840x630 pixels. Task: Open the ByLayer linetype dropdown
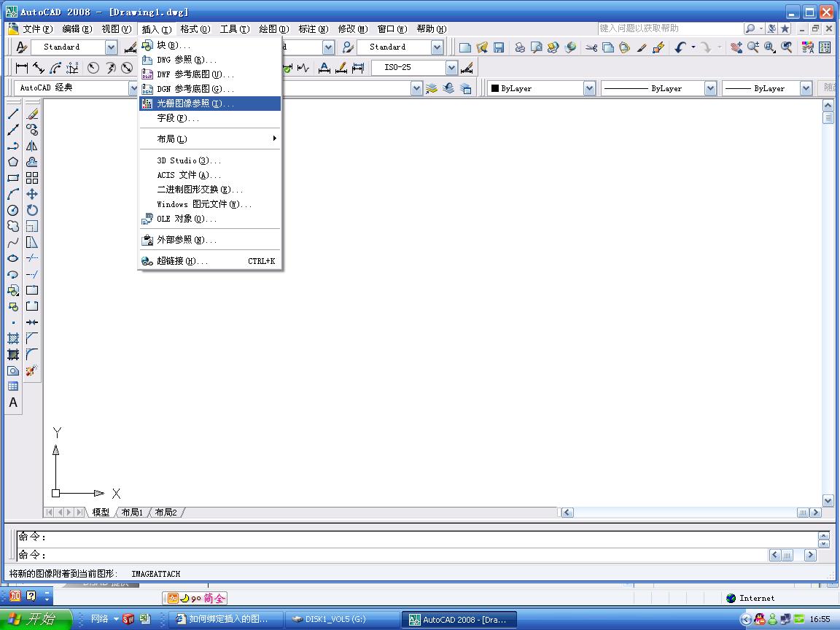pos(710,88)
